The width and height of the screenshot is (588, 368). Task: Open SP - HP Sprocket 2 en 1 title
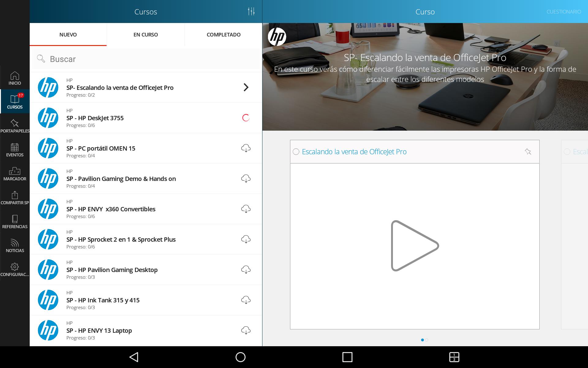coord(121,240)
